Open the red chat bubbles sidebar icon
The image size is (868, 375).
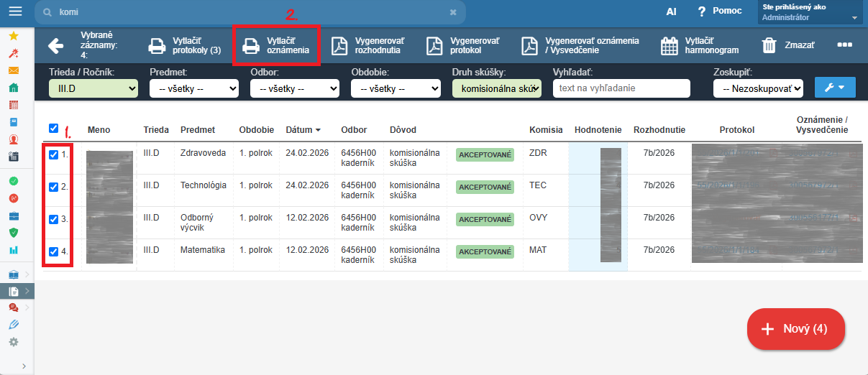click(x=14, y=308)
